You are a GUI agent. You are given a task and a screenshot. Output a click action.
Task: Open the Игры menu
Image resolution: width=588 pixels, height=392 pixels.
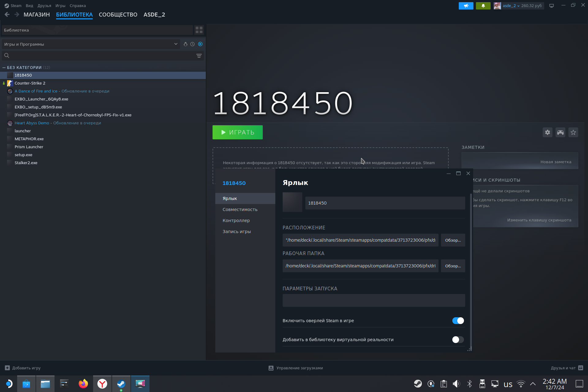tap(60, 6)
